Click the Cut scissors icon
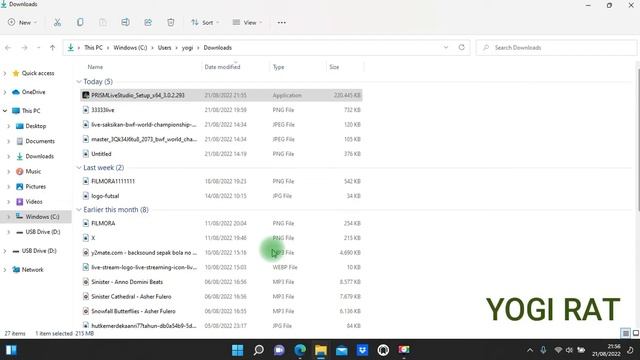 (x=57, y=22)
